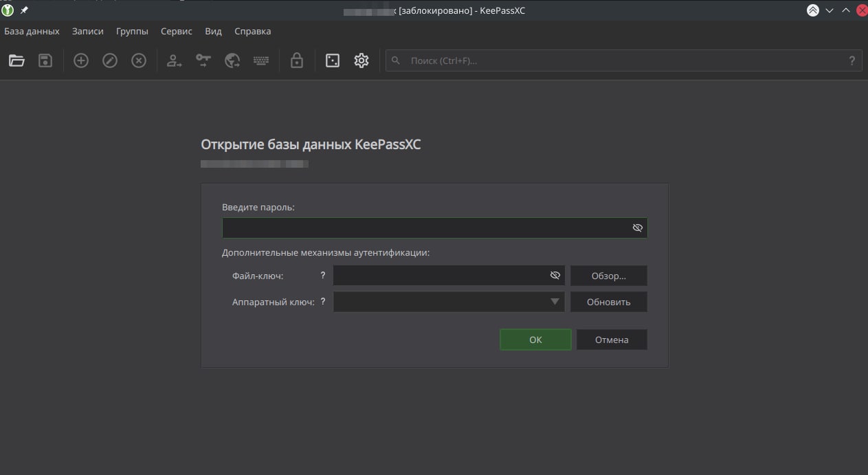Open the Справка menu

253,31
